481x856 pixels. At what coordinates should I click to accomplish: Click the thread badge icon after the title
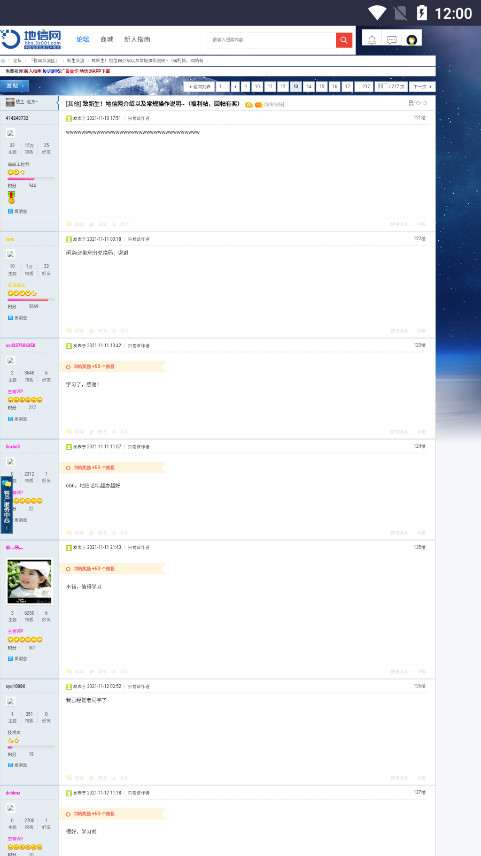249,104
